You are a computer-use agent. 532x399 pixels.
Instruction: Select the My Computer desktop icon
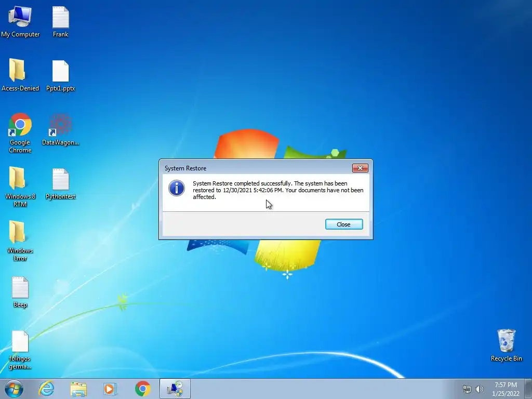20,22
